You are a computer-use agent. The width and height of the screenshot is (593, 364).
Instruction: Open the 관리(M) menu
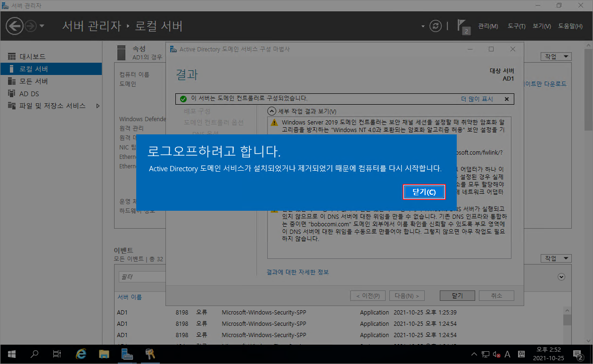click(x=488, y=26)
